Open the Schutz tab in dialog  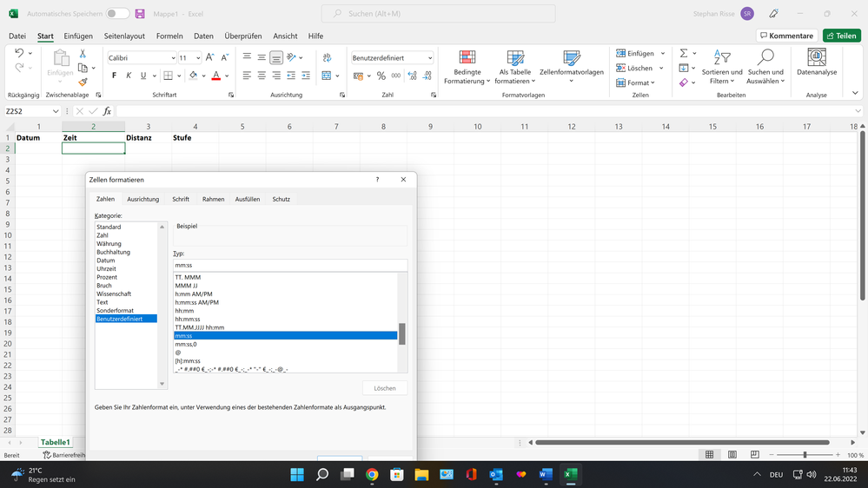(x=282, y=199)
